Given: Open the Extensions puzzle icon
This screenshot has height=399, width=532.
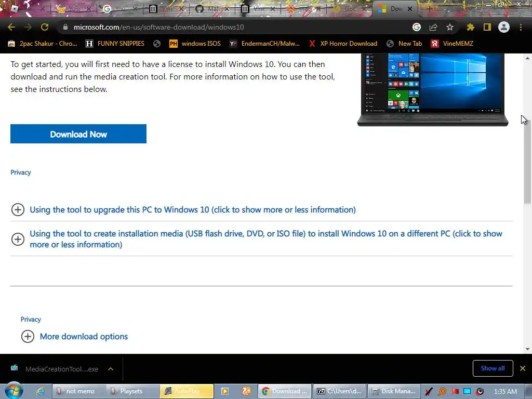Looking at the screenshot, I should [x=470, y=27].
